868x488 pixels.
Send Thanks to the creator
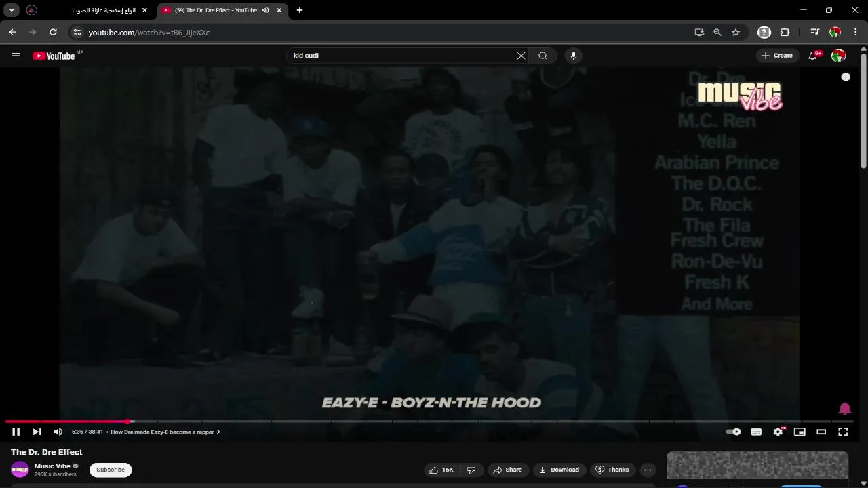point(612,470)
